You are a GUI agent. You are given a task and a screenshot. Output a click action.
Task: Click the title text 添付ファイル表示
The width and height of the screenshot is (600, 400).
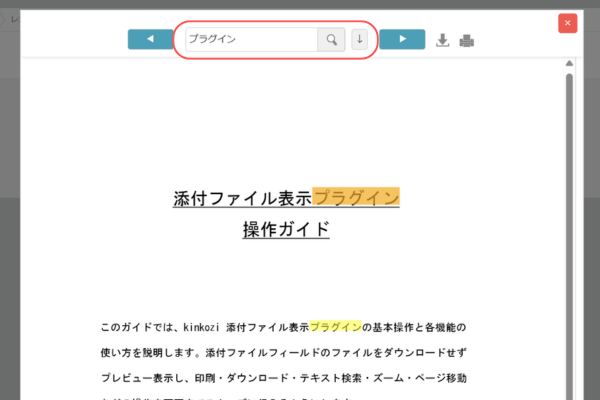[242, 198]
